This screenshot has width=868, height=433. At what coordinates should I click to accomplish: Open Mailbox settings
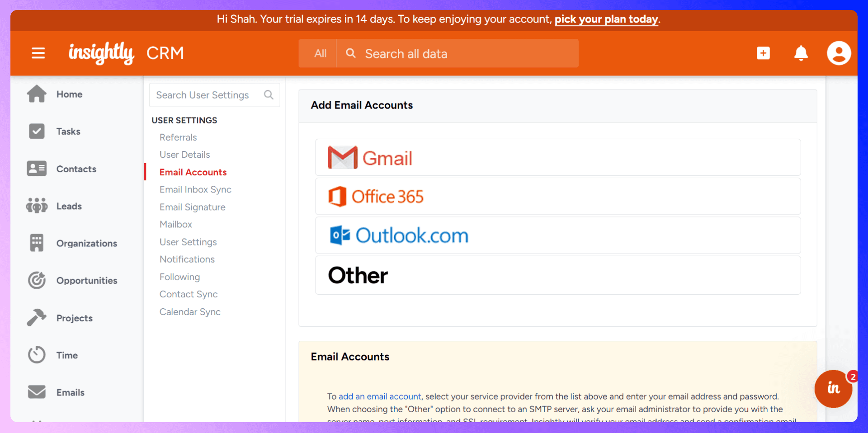176,224
